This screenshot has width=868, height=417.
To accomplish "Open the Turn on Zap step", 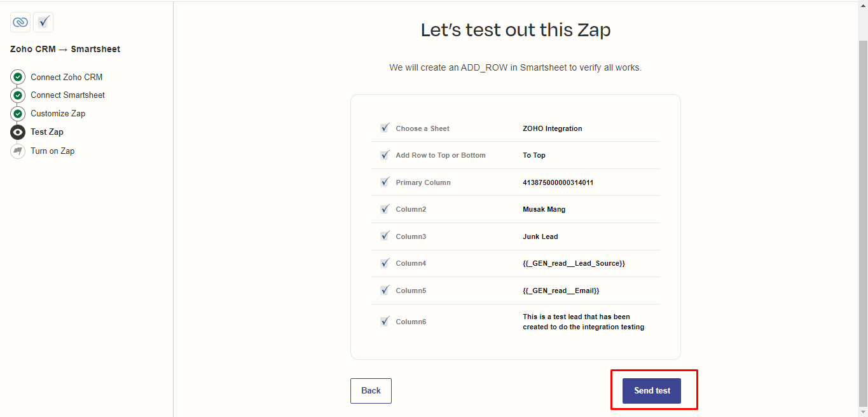I will click(52, 151).
